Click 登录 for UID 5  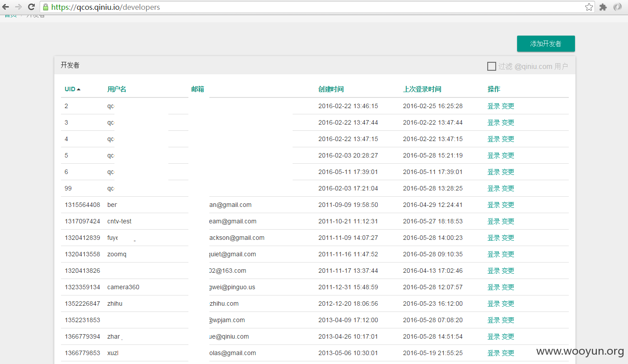[x=493, y=155]
